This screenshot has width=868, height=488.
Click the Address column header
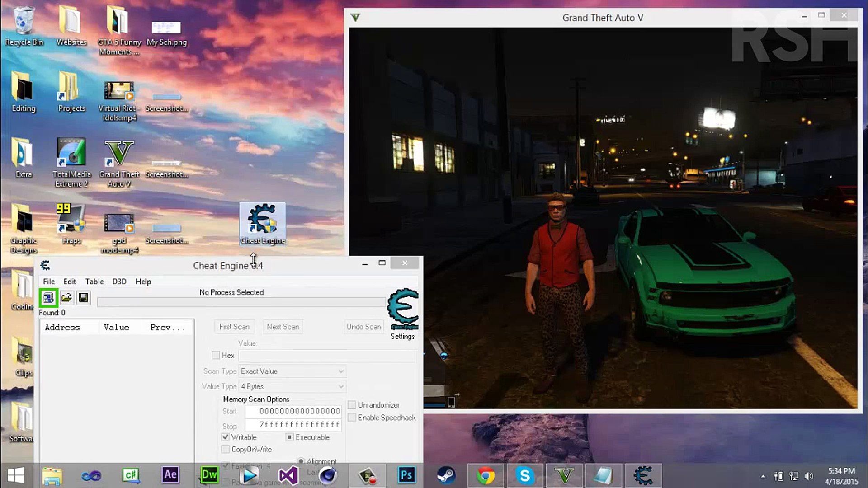click(x=70, y=327)
